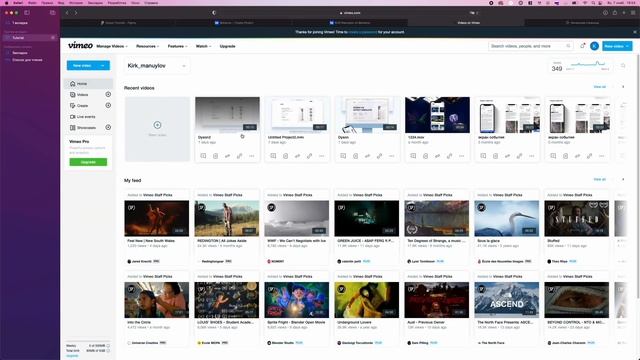Click next arrow in My feed

(x=623, y=179)
